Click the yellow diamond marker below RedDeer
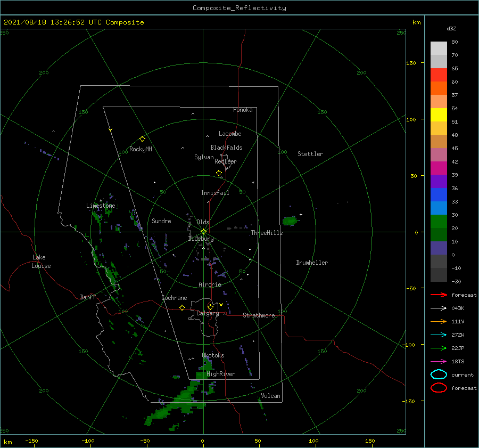Image resolution: width=479 pixels, height=448 pixels. 219,173
